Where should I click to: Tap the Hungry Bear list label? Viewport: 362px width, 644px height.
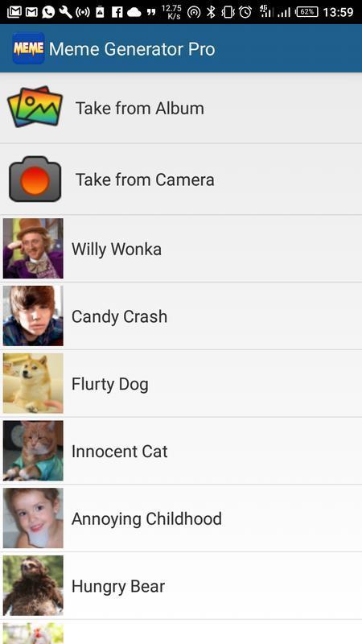(118, 587)
